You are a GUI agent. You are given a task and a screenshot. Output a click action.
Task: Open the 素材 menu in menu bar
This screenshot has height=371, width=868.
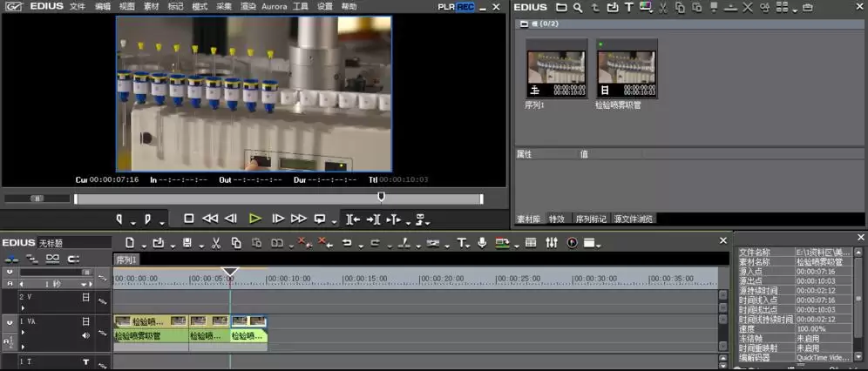(151, 7)
